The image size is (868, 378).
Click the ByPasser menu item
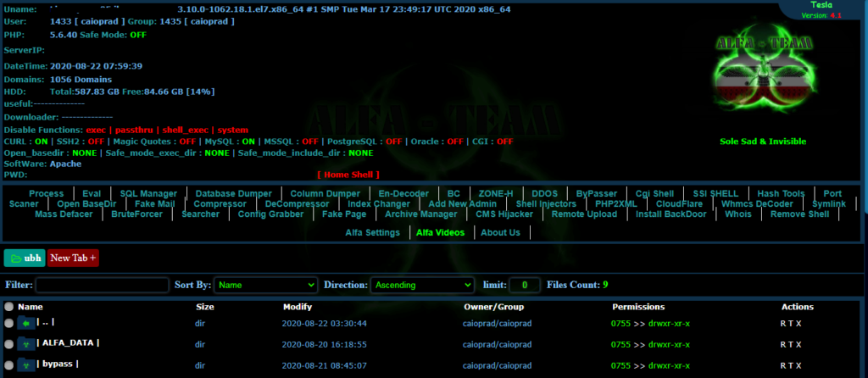[x=596, y=194]
